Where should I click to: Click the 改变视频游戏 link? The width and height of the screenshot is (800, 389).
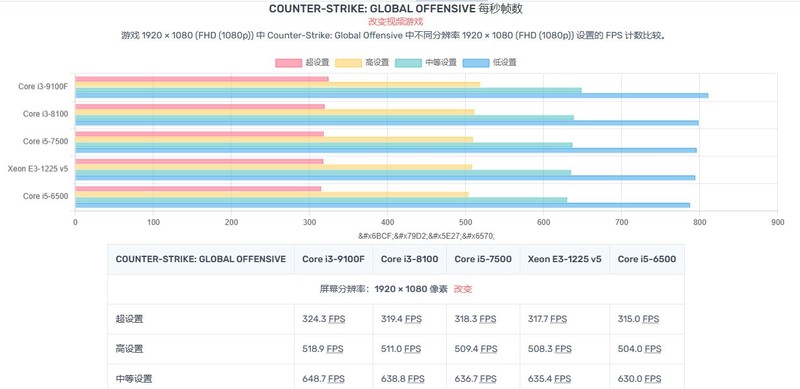[395, 22]
